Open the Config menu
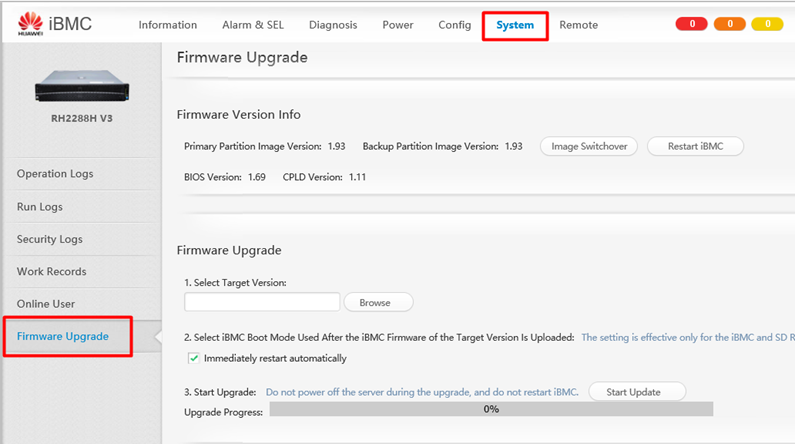The width and height of the screenshot is (795, 444). click(x=454, y=25)
